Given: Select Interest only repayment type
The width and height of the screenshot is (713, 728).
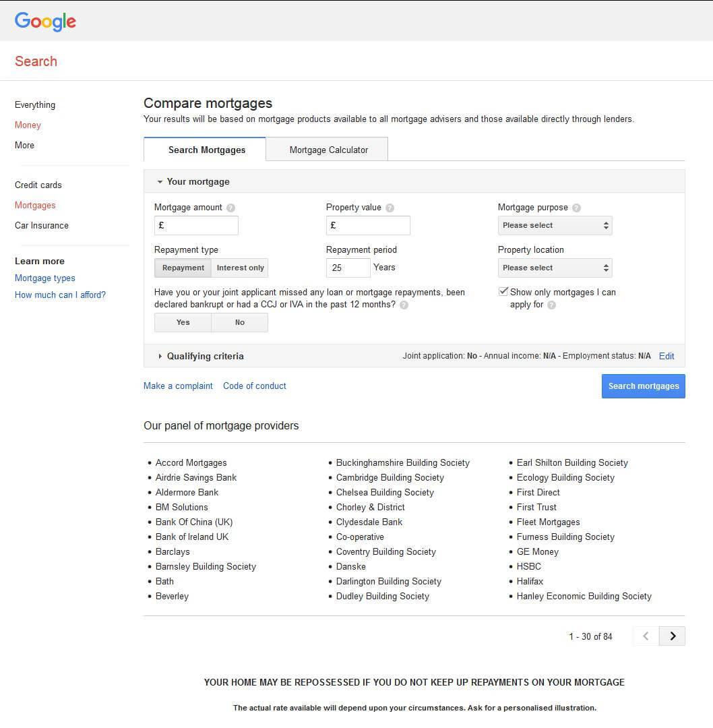Looking at the screenshot, I should (x=240, y=268).
